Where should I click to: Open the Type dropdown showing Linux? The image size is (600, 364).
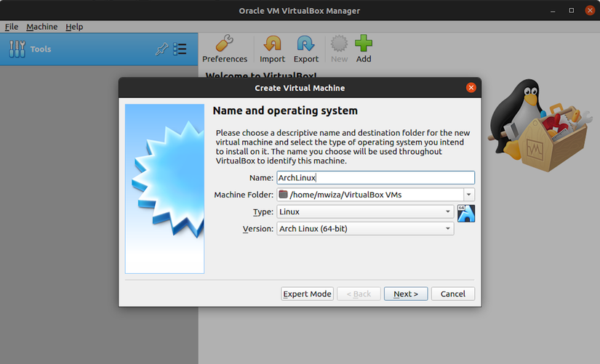(x=365, y=211)
